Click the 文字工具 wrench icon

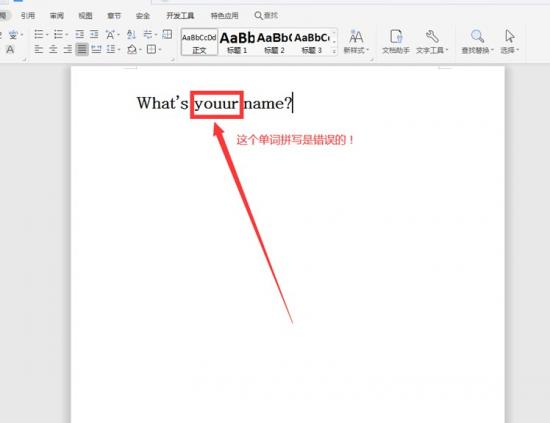point(432,36)
